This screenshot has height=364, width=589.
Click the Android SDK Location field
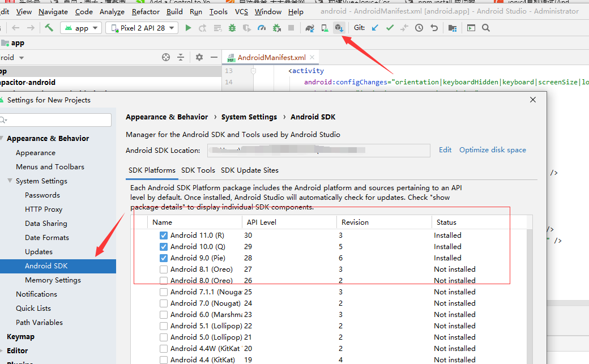tap(318, 150)
